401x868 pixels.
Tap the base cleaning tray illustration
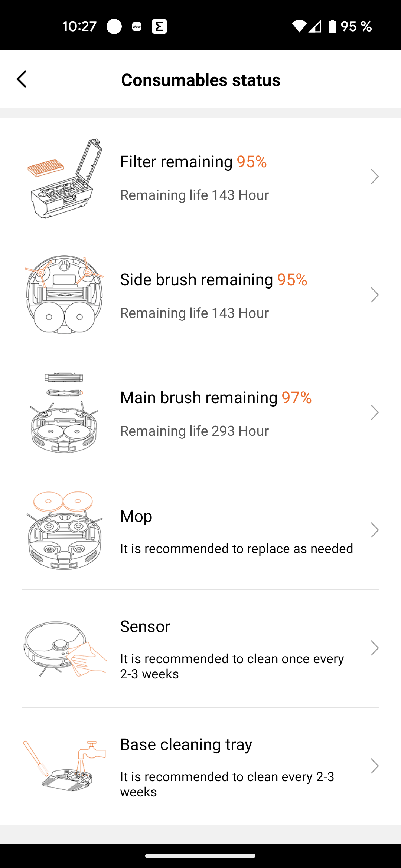click(x=65, y=766)
